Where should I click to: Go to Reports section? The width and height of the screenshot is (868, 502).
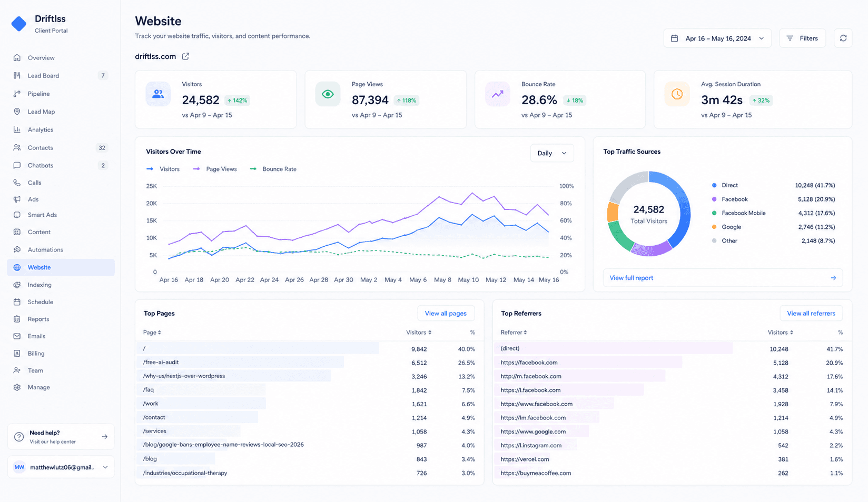click(x=61, y=319)
